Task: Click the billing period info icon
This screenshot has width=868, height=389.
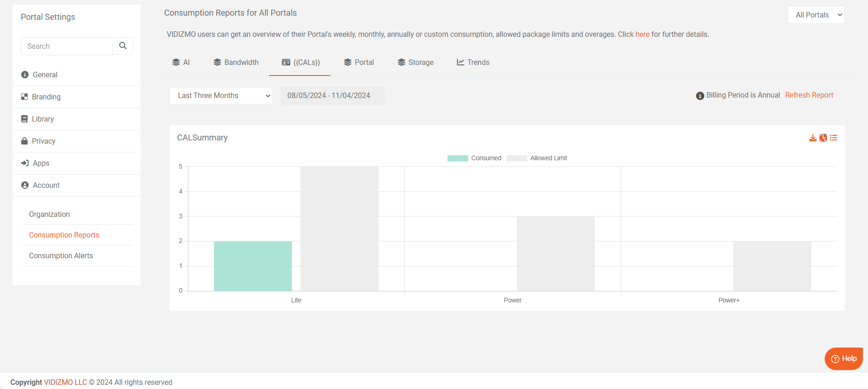Action: [700, 96]
